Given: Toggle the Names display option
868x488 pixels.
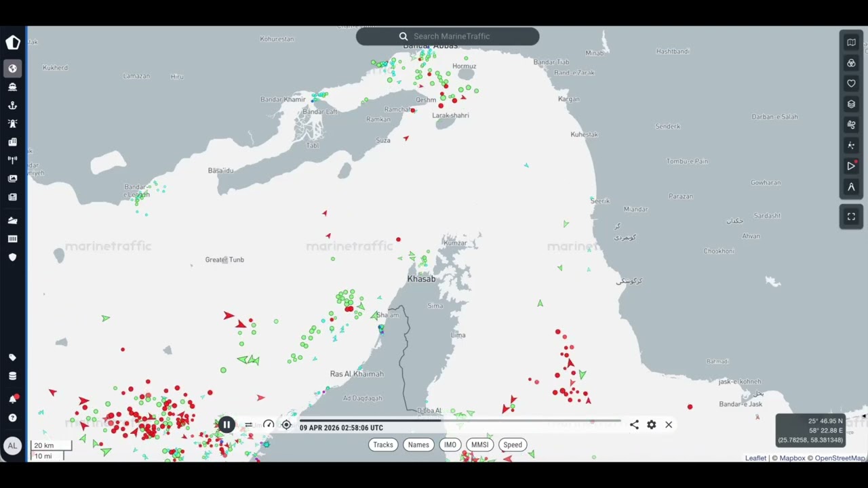Looking at the screenshot, I should 418,445.
